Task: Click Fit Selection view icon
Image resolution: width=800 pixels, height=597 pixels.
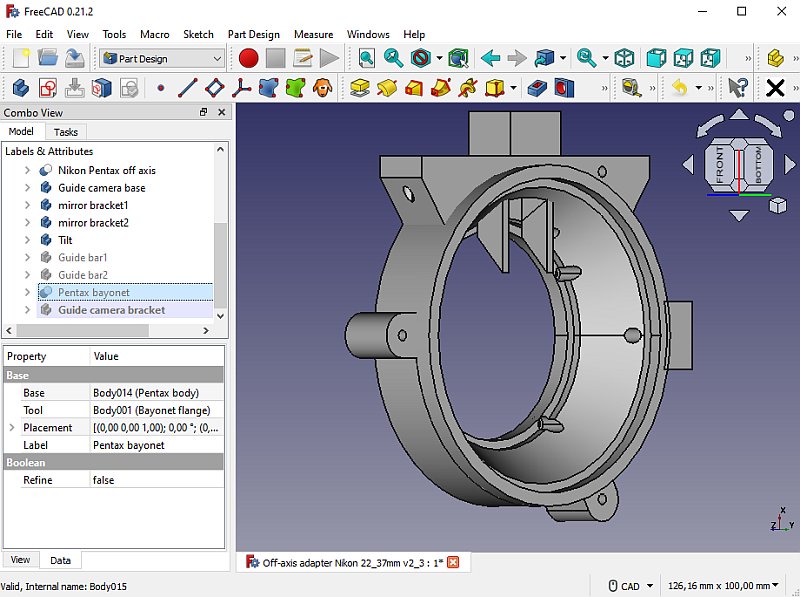Action: click(393, 58)
